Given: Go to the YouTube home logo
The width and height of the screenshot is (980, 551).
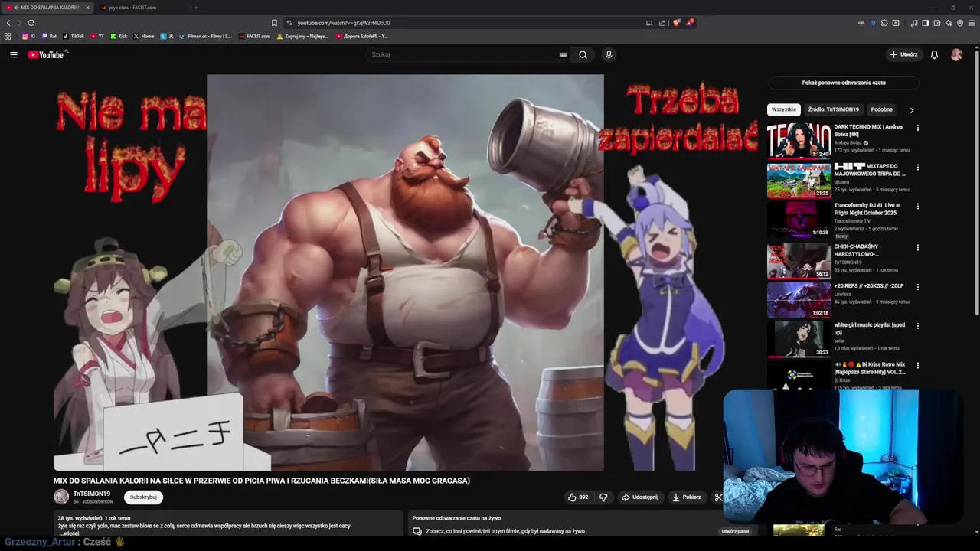Looking at the screenshot, I should (x=47, y=54).
